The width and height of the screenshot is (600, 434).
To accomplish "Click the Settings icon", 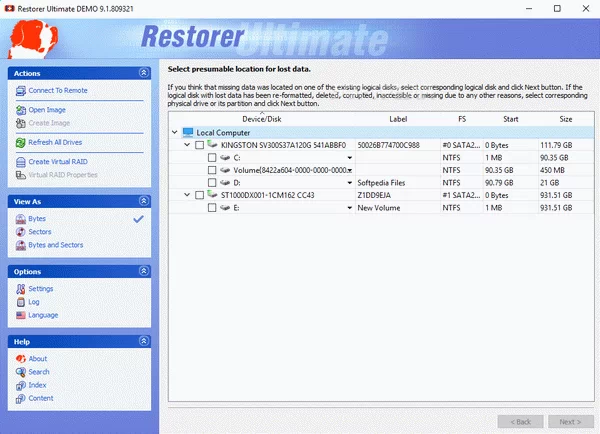I will point(21,289).
